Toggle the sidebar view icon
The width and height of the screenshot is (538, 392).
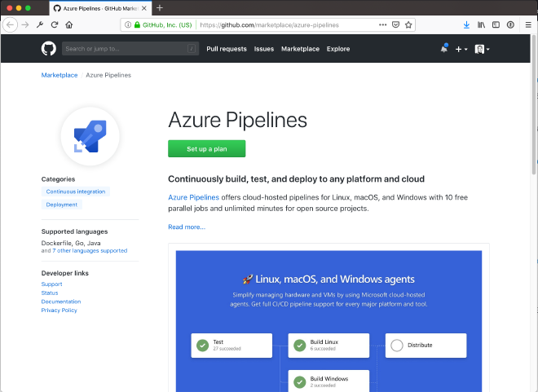(496, 24)
